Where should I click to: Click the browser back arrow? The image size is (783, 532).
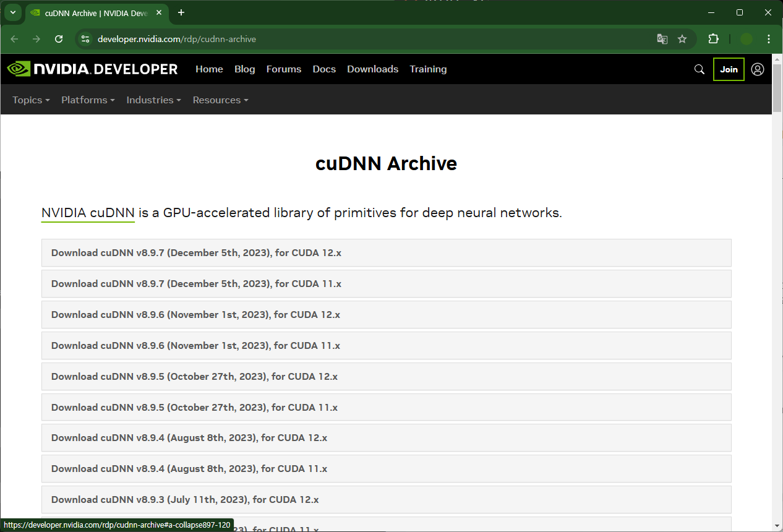[14, 39]
